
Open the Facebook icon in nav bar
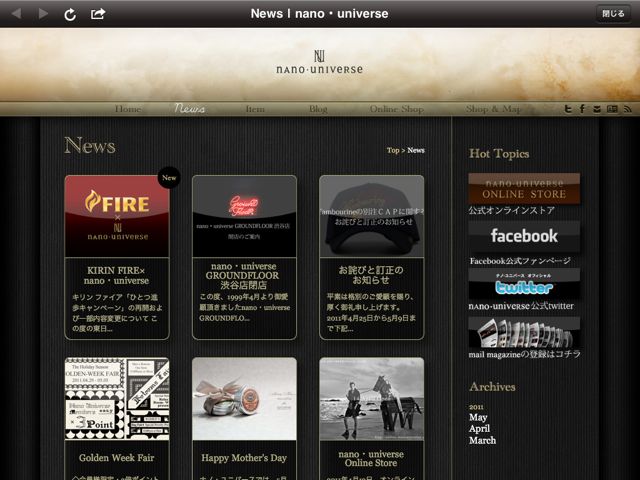point(582,109)
